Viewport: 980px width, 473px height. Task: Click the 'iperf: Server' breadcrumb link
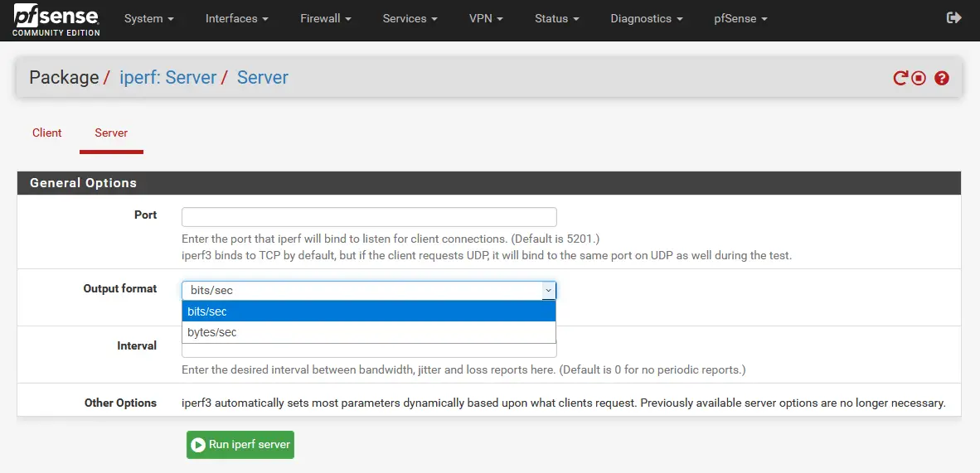pos(167,78)
